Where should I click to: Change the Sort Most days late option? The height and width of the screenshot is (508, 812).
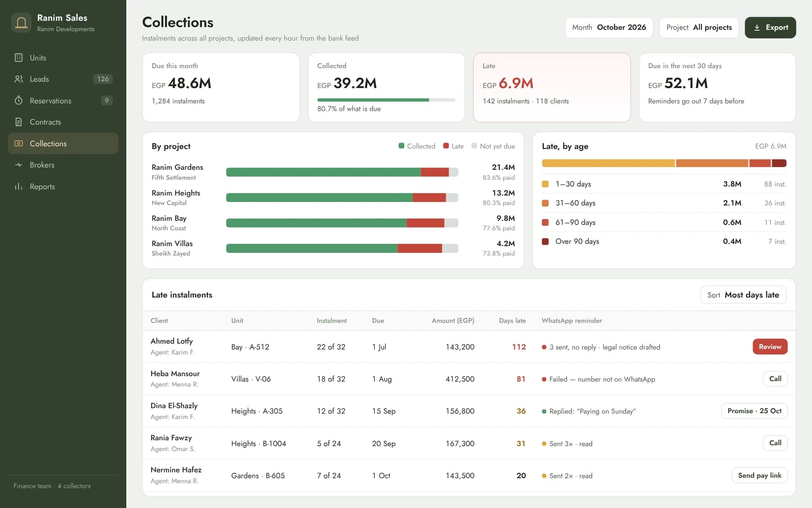pyautogui.click(x=743, y=295)
